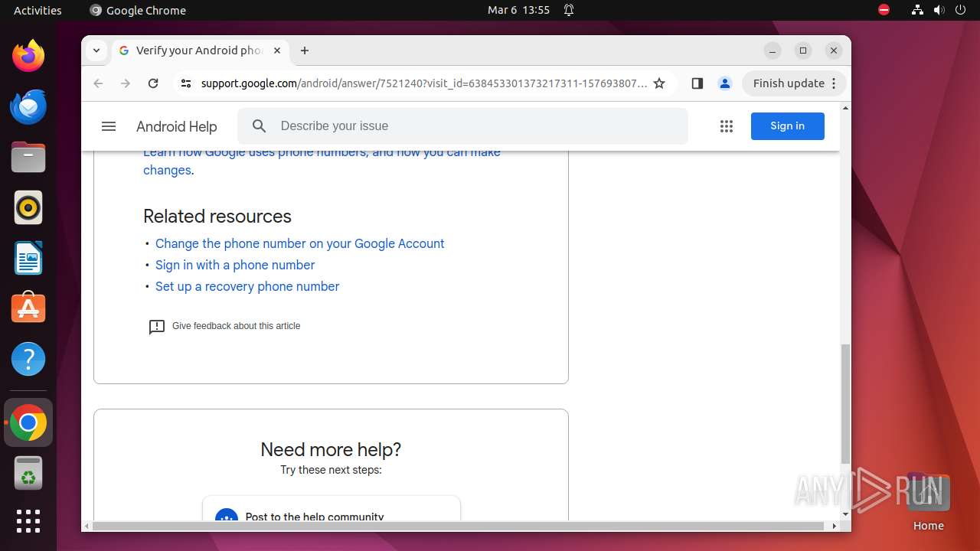Viewport: 980px width, 551px height.
Task: Click the horizontal scrollbar at the bottom
Action: tap(459, 527)
